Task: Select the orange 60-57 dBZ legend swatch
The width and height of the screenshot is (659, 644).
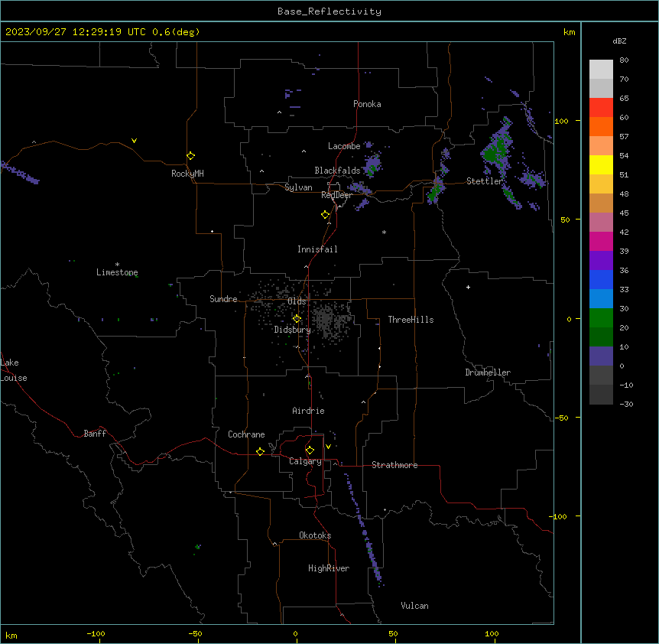Action: click(601, 126)
